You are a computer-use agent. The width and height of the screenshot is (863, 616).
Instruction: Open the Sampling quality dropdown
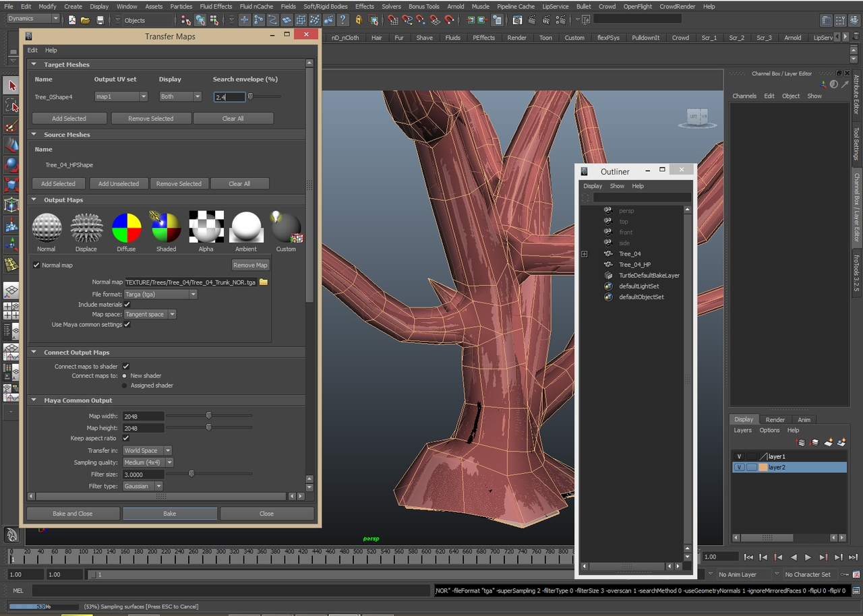click(x=148, y=462)
